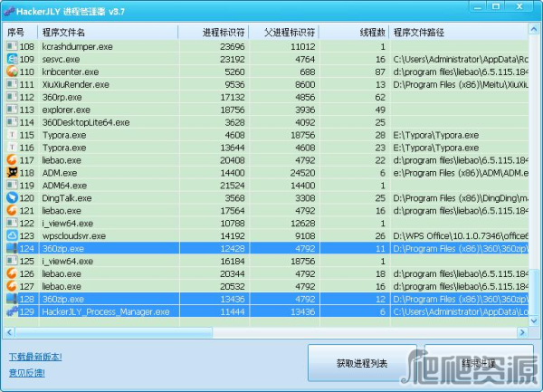Click 获取进程列表 button
The width and height of the screenshot is (543, 392).
[x=362, y=363]
